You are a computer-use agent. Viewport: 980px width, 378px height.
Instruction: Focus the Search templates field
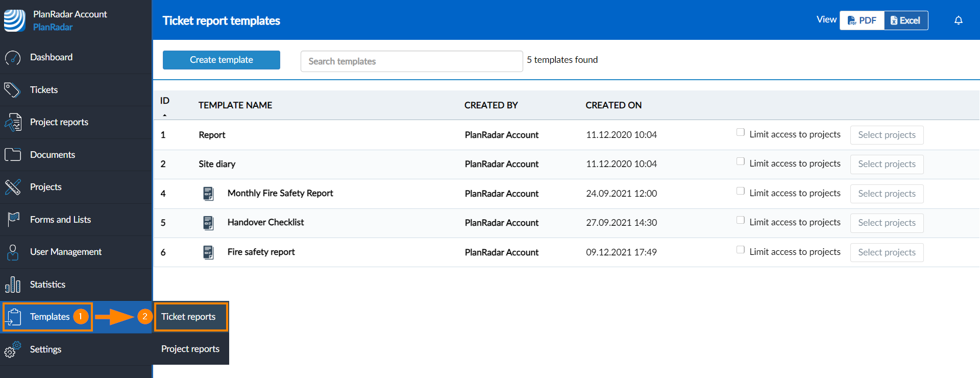point(411,61)
